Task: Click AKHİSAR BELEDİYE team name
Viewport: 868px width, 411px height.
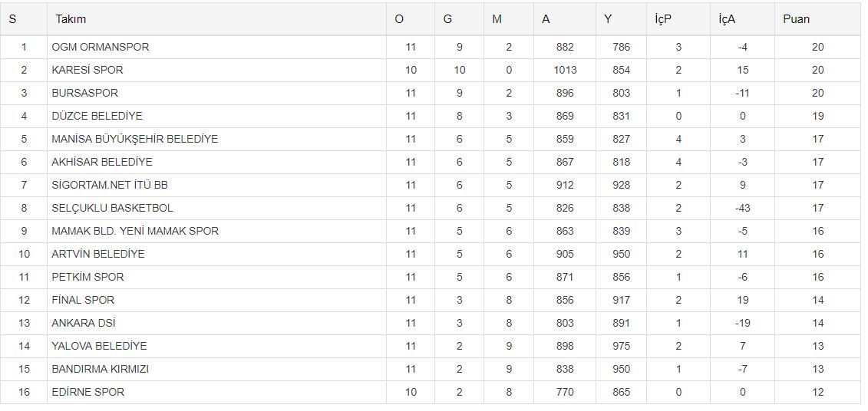Action: 102,162
